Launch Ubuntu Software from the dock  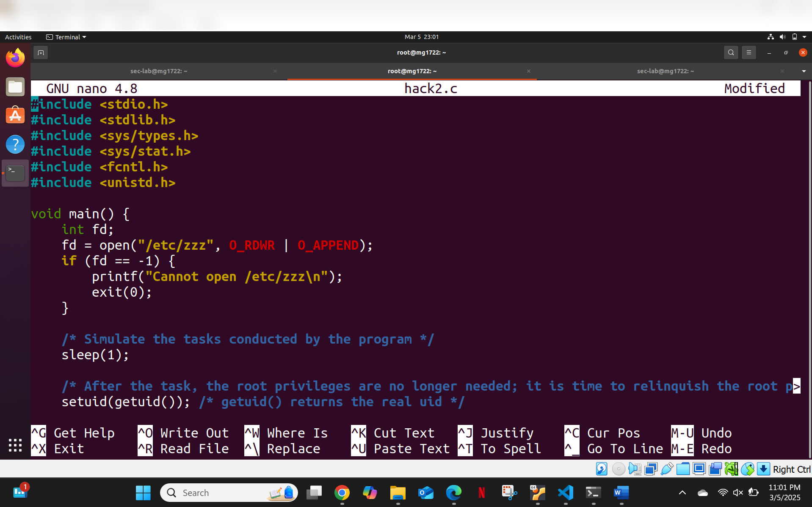point(15,115)
